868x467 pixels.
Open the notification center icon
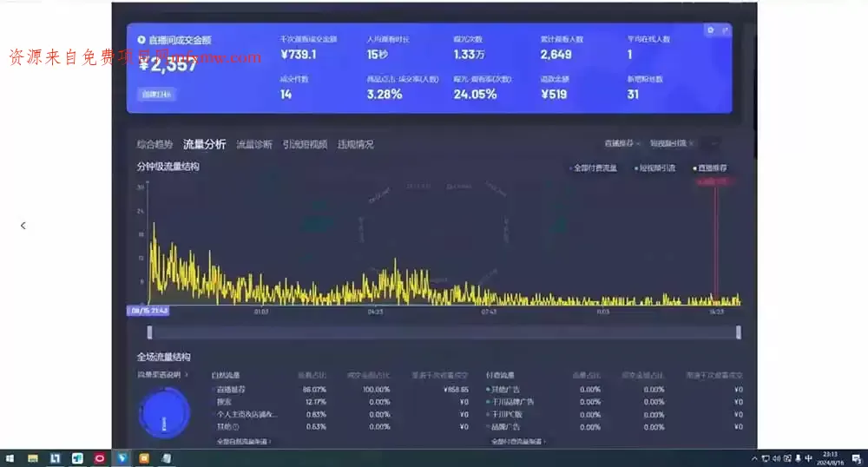point(857,458)
